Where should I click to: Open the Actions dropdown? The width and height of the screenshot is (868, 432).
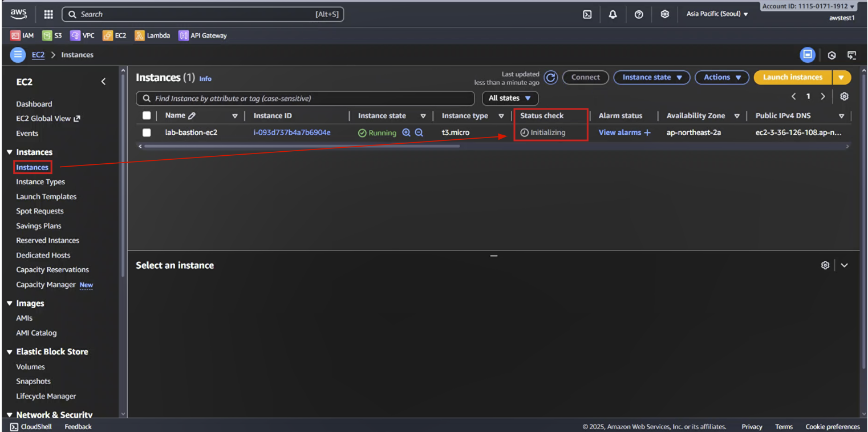pos(722,78)
